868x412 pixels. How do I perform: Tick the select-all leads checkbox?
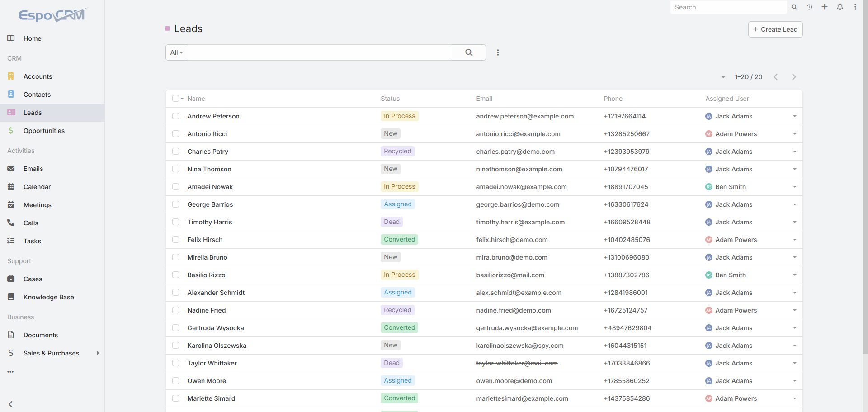[x=175, y=99]
